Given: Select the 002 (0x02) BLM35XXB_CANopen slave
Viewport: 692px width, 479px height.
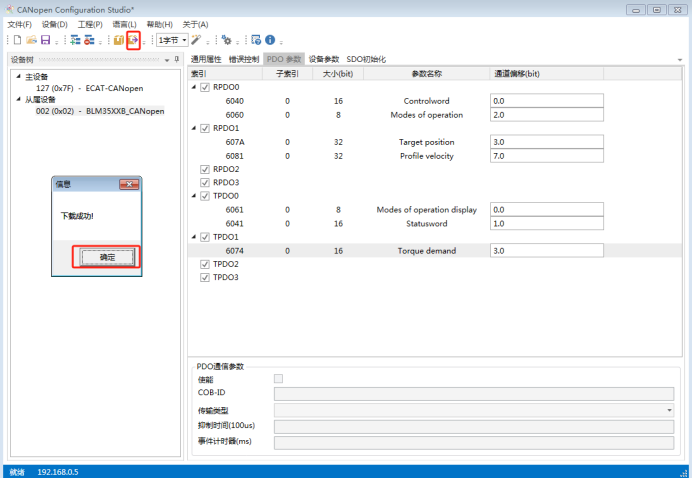Looking at the screenshot, I should tap(100, 111).
